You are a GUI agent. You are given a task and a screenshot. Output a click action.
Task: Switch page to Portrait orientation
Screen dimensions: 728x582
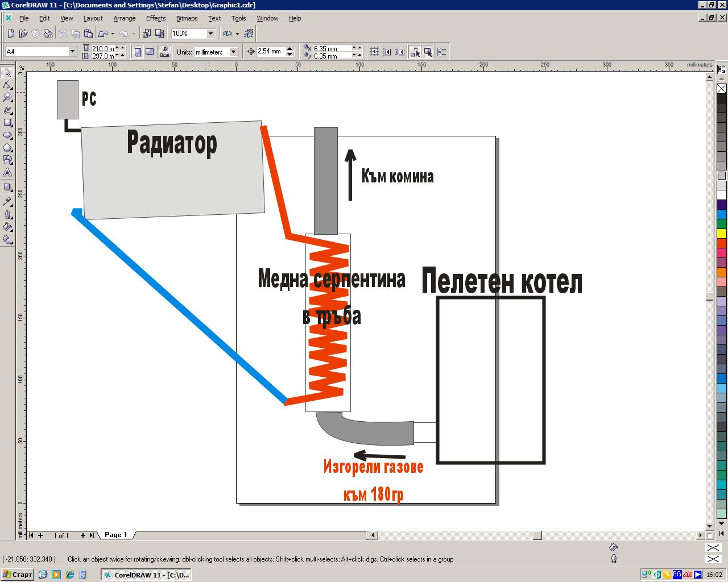click(x=138, y=52)
